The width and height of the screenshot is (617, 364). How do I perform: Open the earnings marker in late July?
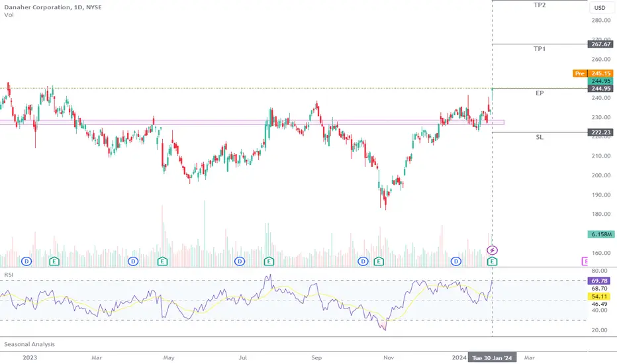269,261
